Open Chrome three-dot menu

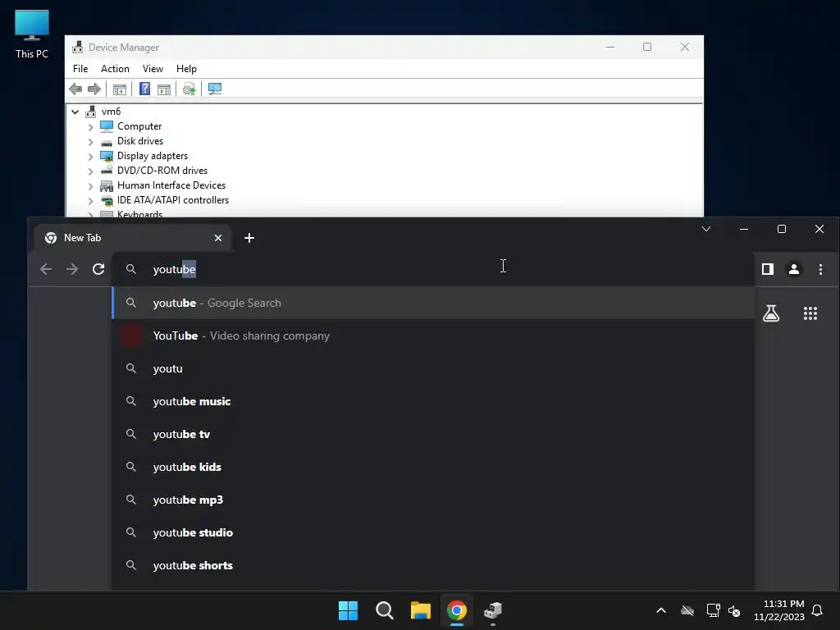(x=820, y=269)
